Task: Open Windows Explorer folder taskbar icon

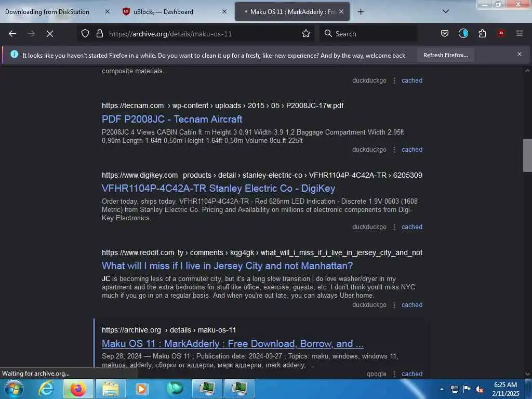Action: coord(111,389)
